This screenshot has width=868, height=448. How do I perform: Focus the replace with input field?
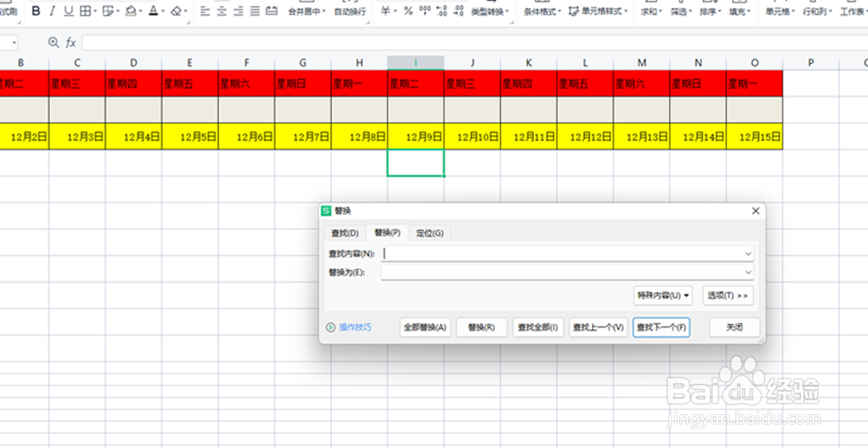[569, 272]
